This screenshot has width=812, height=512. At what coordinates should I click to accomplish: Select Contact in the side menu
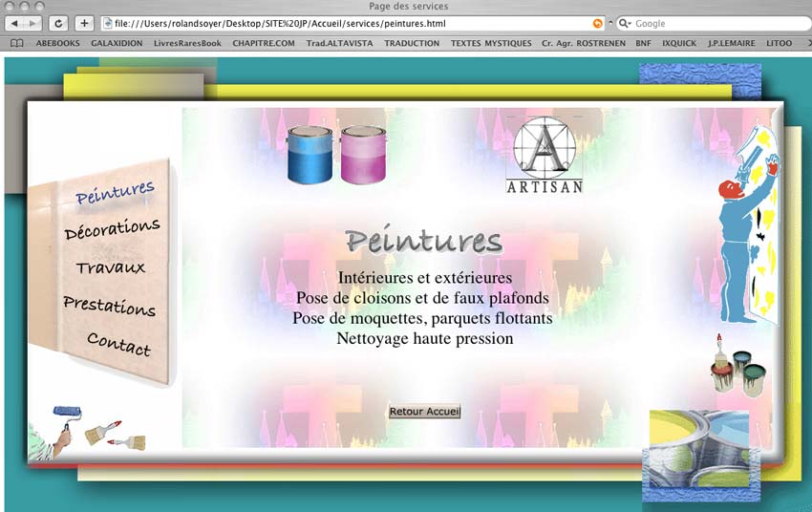[119, 344]
